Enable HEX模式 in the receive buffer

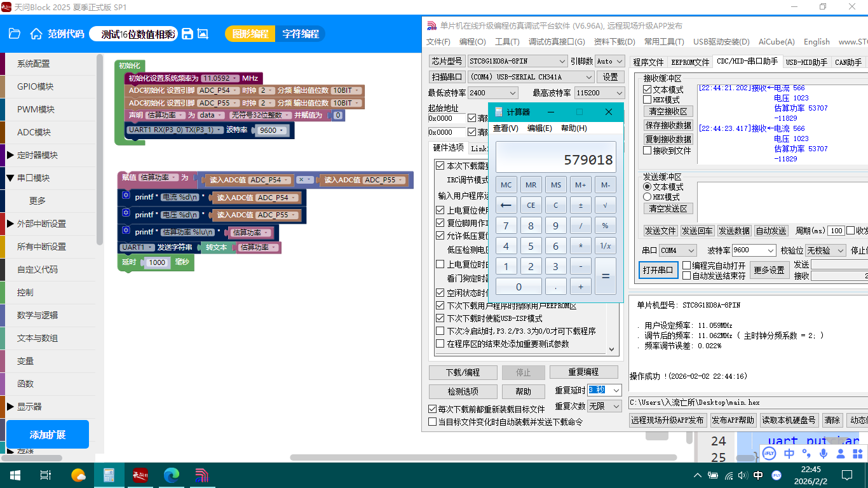(648, 100)
